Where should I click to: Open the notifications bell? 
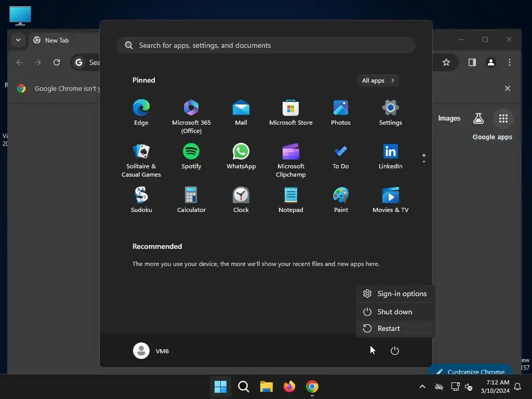[518, 387]
